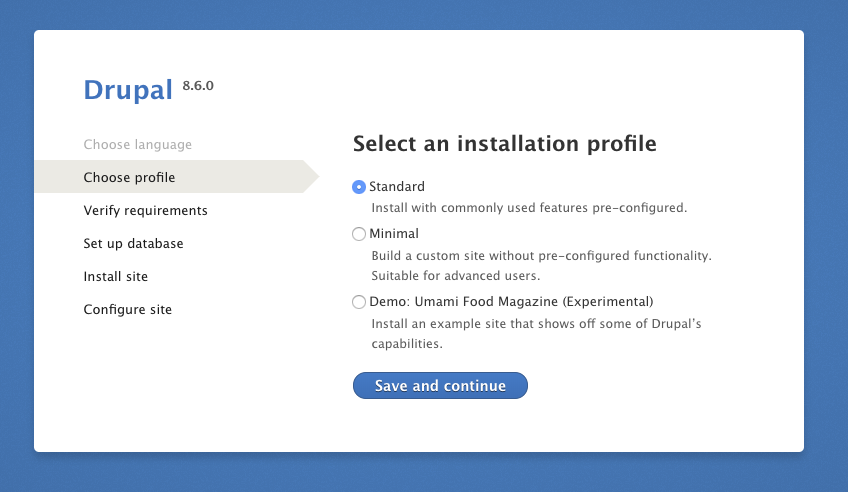Click the Standard profile label
Viewport: 848px width, 492px height.
pyautogui.click(x=397, y=187)
